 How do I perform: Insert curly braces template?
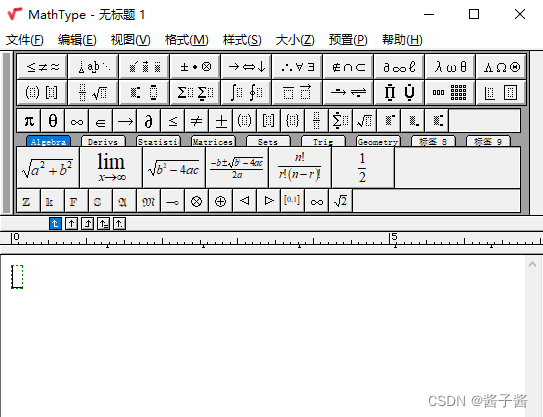tap(293, 121)
